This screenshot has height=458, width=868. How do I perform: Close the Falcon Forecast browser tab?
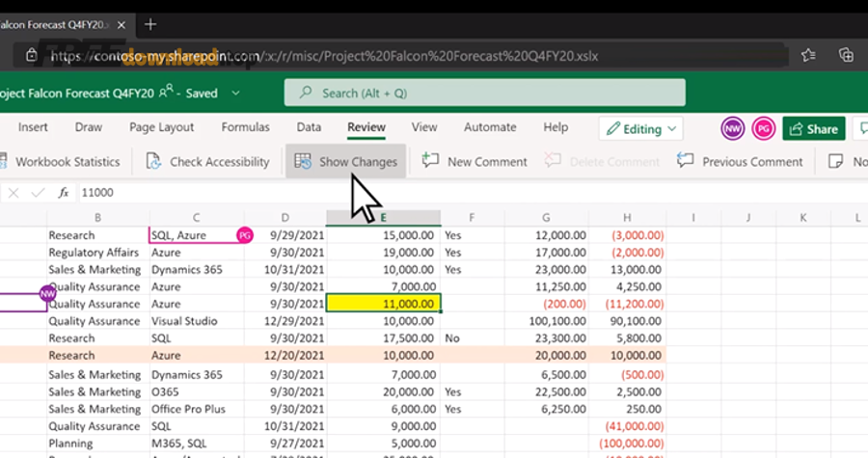coord(122,25)
